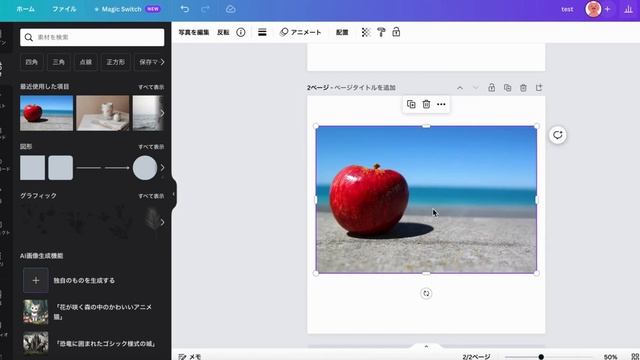
Task: Click the rotate handle below the image
Action: click(426, 293)
